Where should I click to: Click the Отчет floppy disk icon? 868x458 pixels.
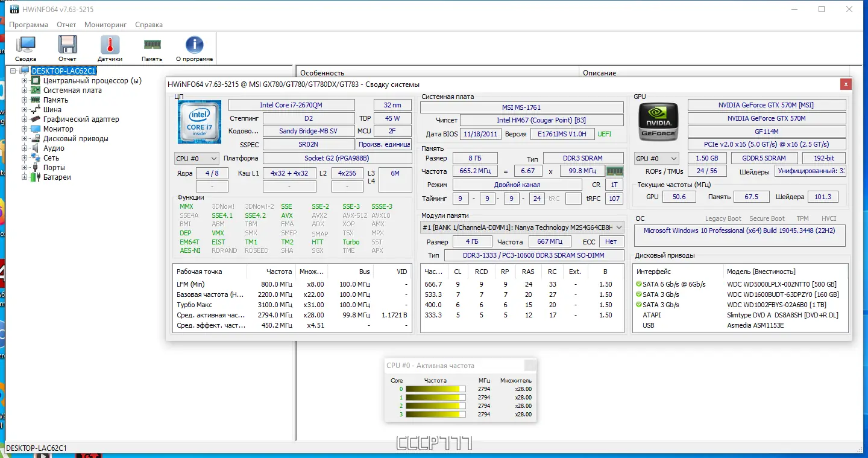(x=67, y=45)
